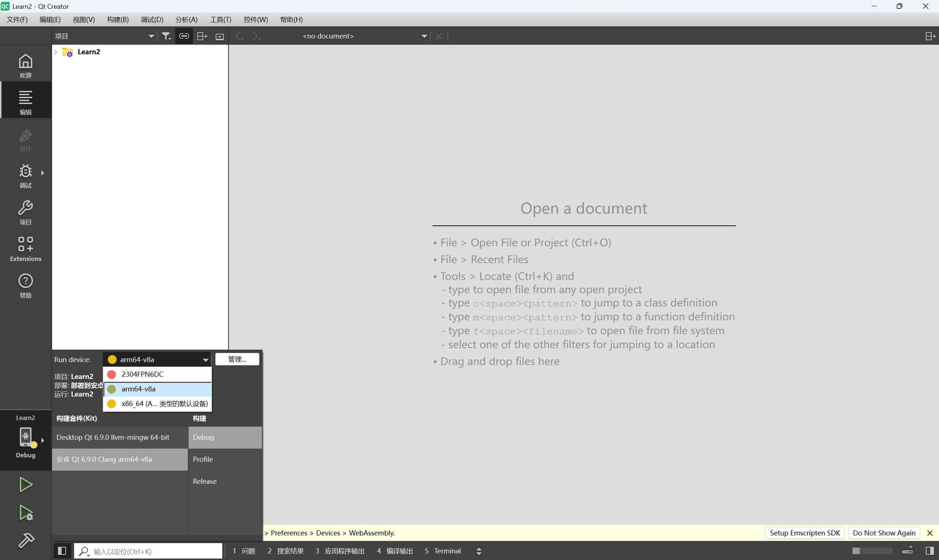Screen dimensions: 939x560
Task: Open the 控件(W) menu
Action: click(256, 20)
